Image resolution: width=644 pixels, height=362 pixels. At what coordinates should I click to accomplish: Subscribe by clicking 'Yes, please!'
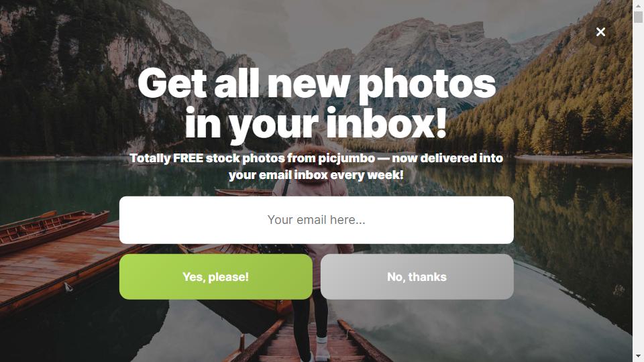pyautogui.click(x=215, y=277)
